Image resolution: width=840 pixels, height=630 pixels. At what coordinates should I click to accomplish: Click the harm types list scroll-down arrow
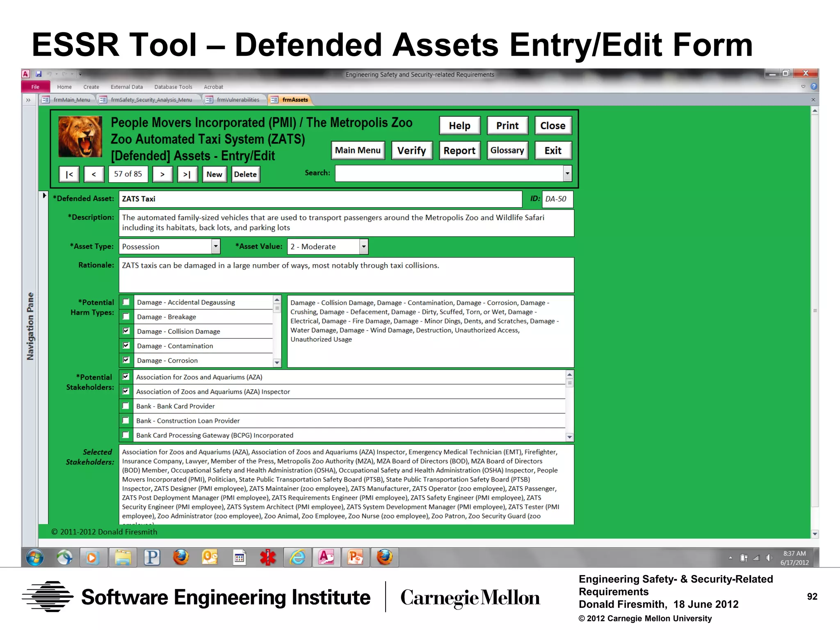pos(277,363)
